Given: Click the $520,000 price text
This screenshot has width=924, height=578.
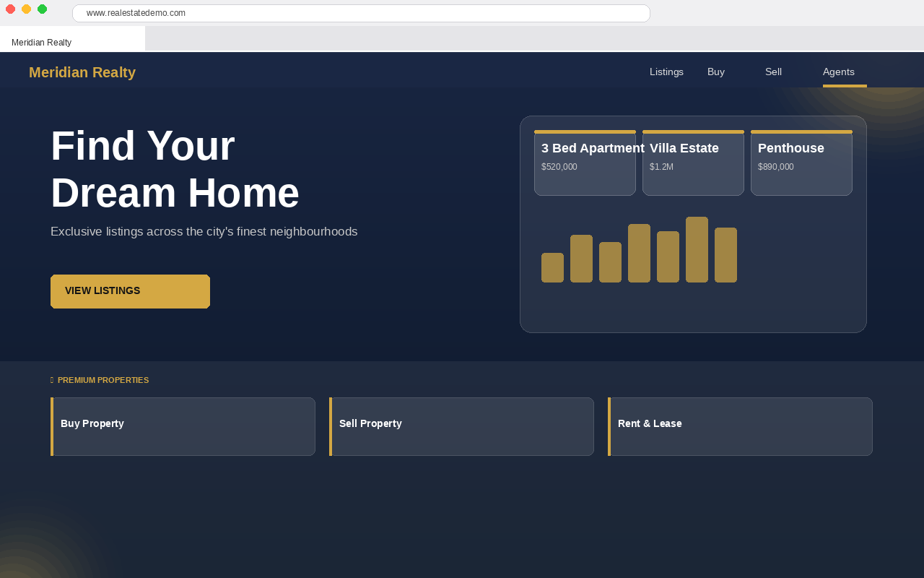Looking at the screenshot, I should click(x=559, y=167).
